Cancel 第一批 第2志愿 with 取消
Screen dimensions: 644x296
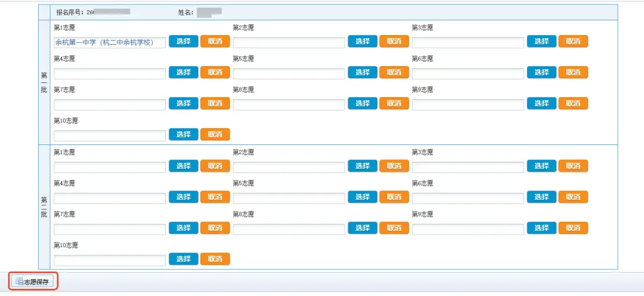point(394,42)
